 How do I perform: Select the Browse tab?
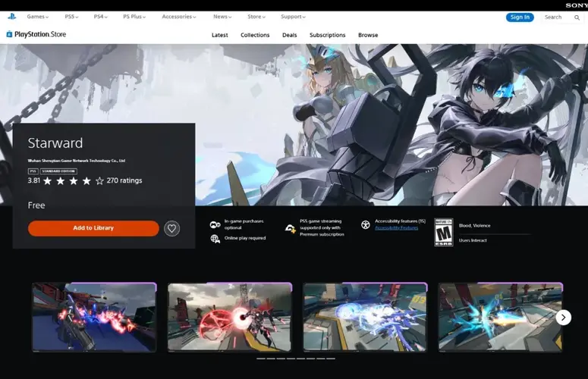coord(368,35)
